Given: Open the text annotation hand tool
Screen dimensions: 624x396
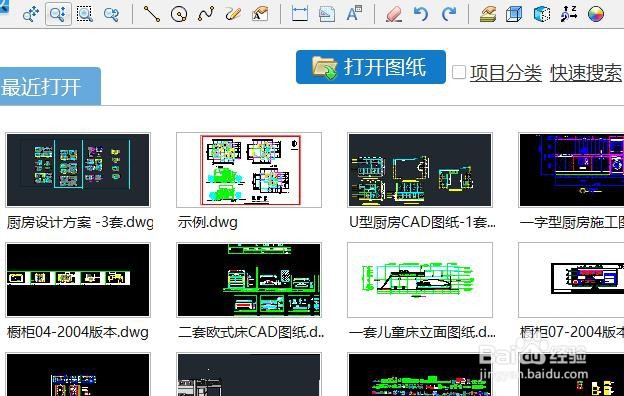Looking at the screenshot, I should (260, 14).
